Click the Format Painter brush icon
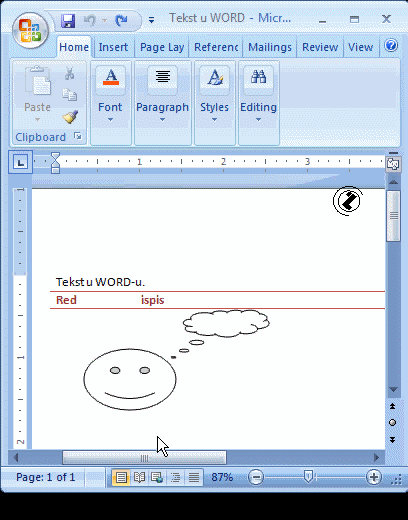 tap(70, 117)
